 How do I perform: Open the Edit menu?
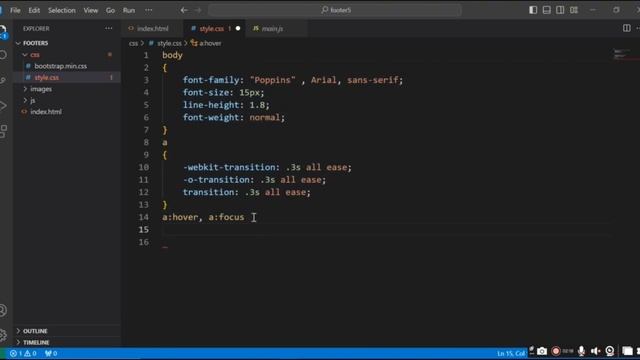tap(34, 10)
